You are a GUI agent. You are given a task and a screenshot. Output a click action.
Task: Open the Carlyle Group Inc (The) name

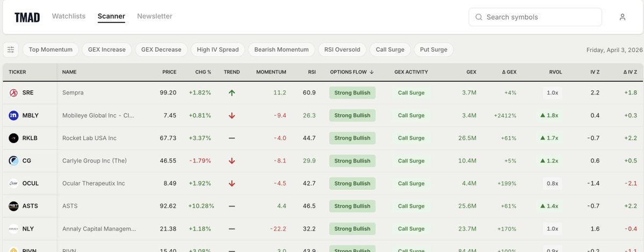click(95, 161)
